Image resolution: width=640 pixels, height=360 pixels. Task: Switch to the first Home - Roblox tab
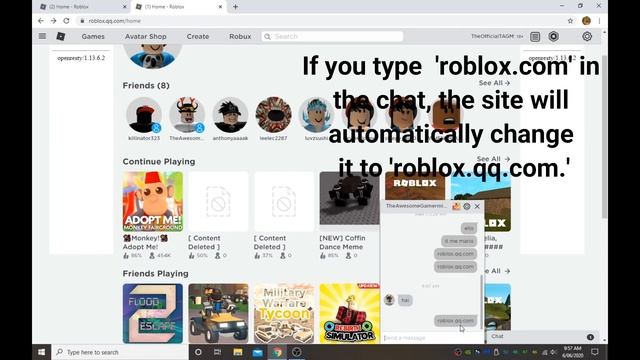81,7
